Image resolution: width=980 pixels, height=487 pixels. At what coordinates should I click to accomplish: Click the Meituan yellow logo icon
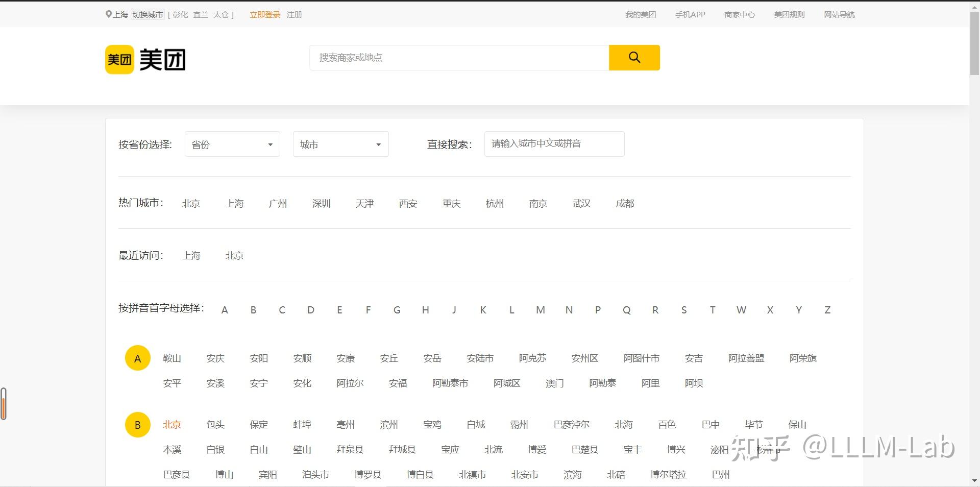[x=119, y=60]
